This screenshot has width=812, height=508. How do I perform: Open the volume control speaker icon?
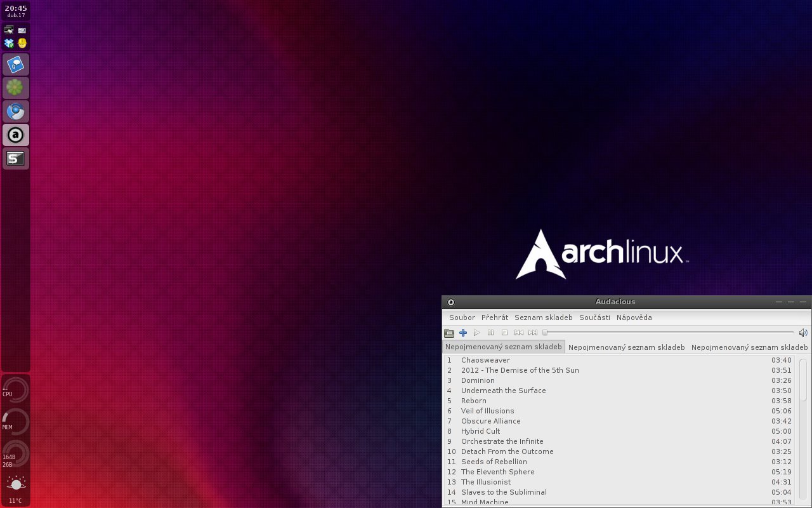pos(803,333)
